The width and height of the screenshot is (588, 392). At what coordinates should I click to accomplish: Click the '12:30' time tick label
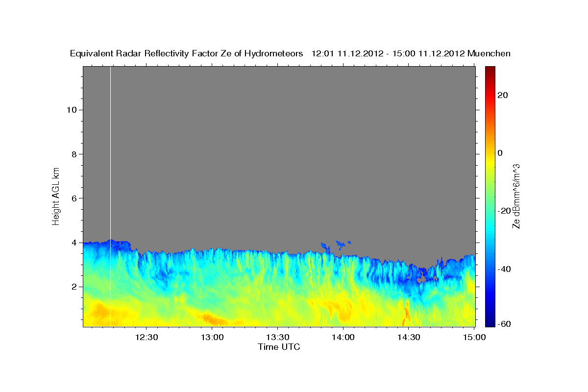147,337
